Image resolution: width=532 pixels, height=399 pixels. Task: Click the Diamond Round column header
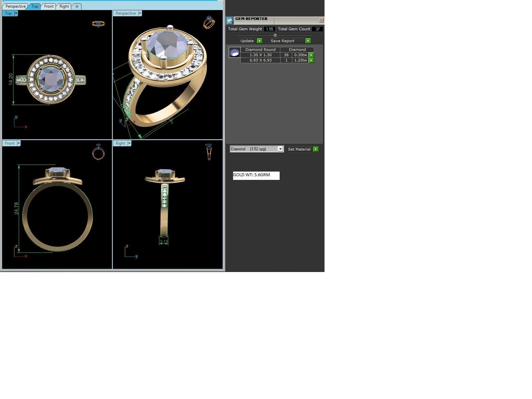coord(260,50)
